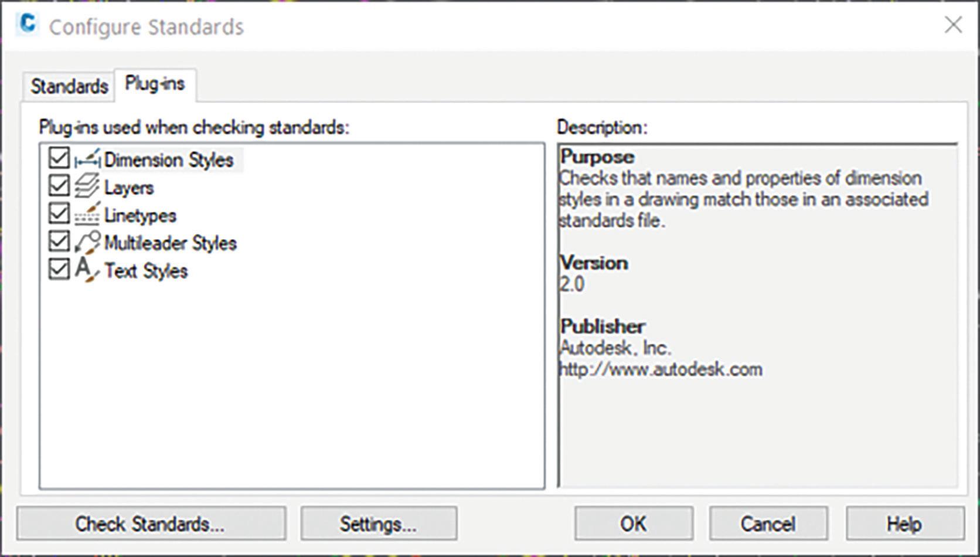Click the Dimension Styles plug-in icon
This screenshot has height=557, width=980.
(x=87, y=159)
